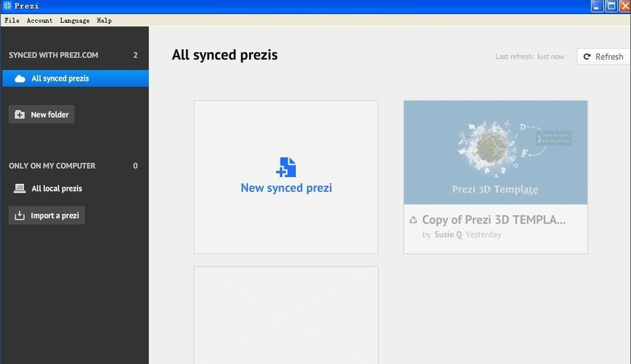Screen dimensions: 631x364
Task: Select All synced prezis in sidebar
Action: pyautogui.click(x=76, y=78)
